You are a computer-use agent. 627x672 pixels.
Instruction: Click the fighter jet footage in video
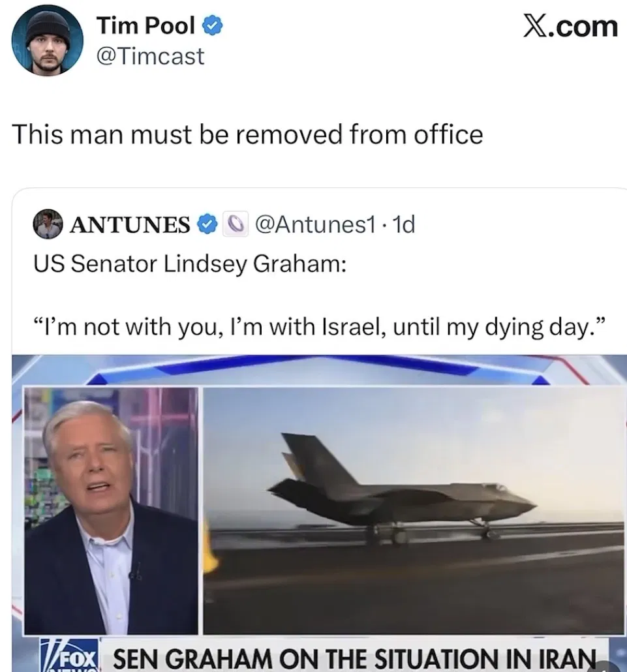tap(413, 510)
